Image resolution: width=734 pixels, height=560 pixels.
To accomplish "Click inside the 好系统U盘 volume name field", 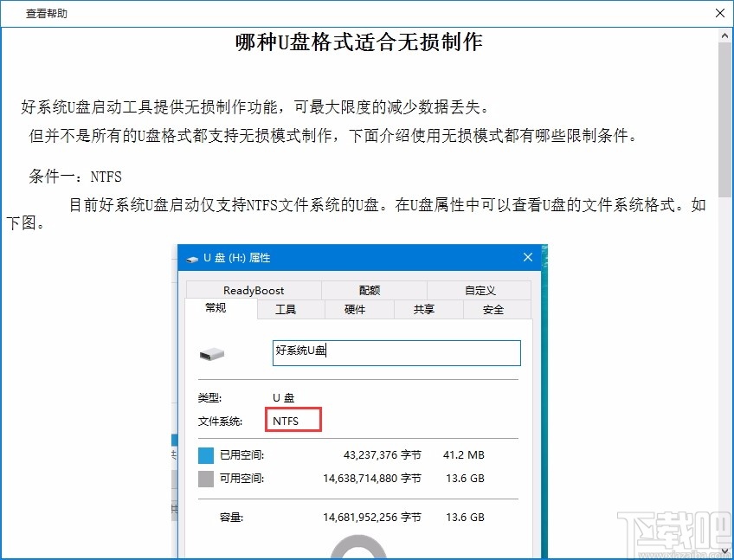I will 395,352.
